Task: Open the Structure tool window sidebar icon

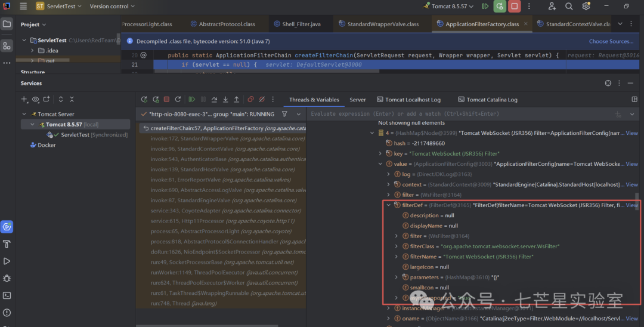Action: [7, 45]
